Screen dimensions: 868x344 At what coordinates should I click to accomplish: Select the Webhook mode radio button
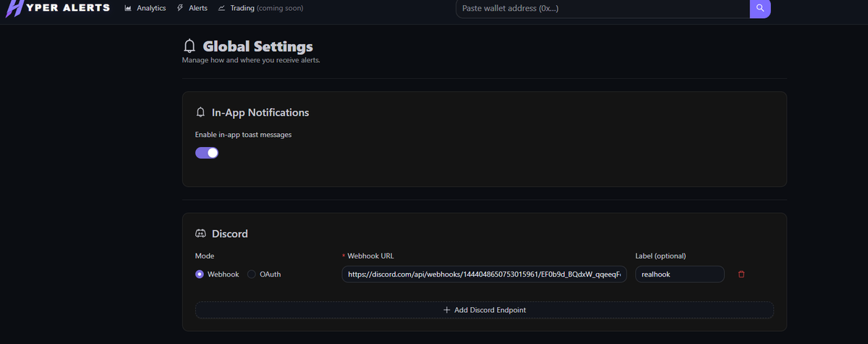(x=200, y=274)
